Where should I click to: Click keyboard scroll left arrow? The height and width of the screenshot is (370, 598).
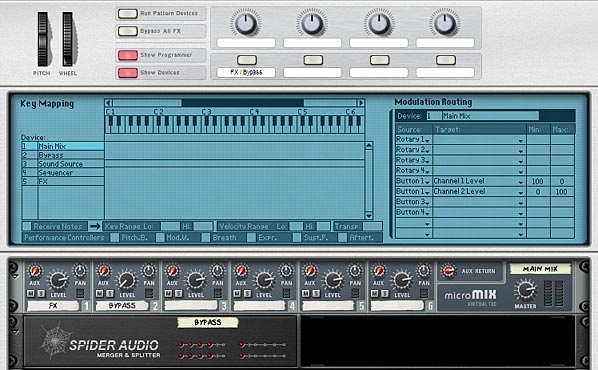[109, 103]
